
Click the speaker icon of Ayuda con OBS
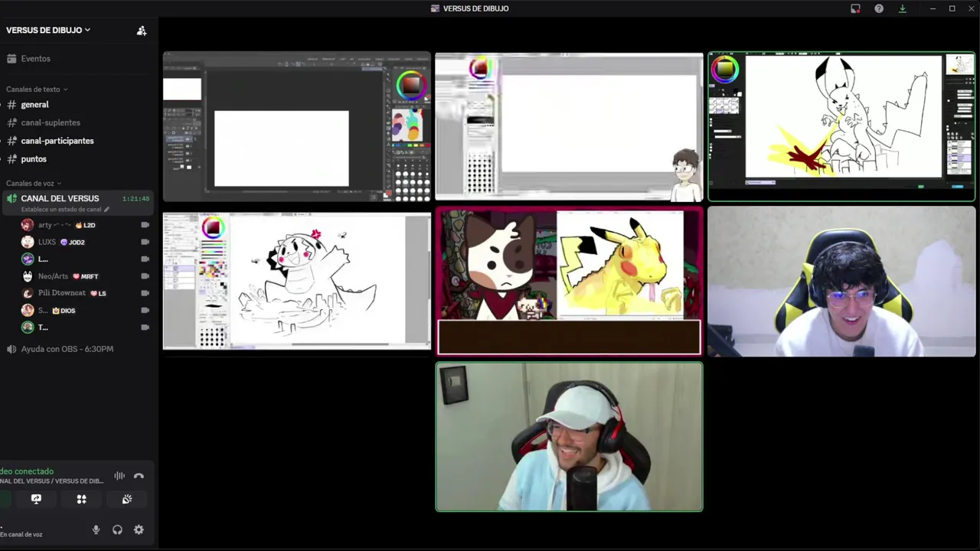pos(11,349)
